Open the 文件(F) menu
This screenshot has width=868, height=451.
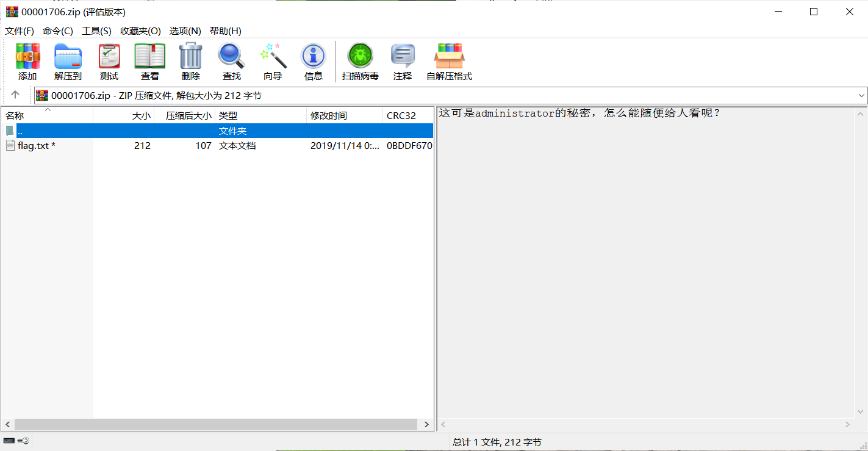pyautogui.click(x=20, y=31)
